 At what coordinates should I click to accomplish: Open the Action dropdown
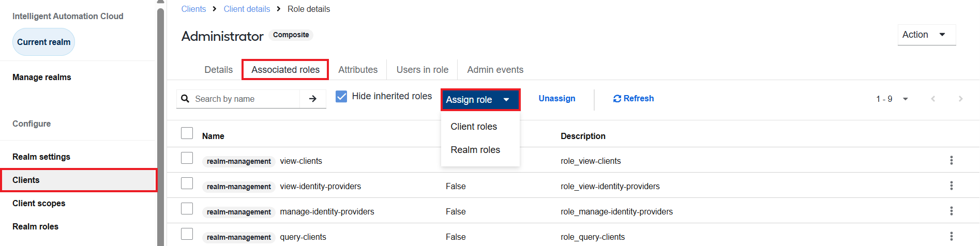click(926, 35)
